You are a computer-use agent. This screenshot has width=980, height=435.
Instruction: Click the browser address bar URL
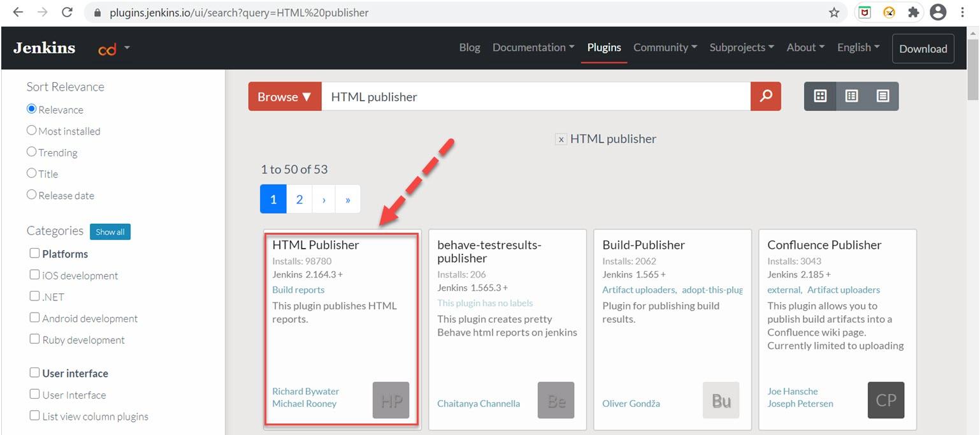[239, 12]
